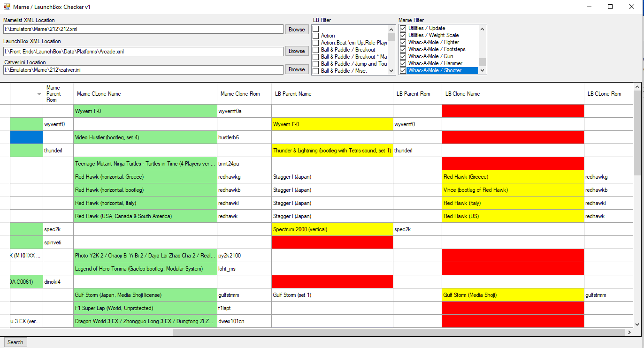This screenshot has height=348, width=644.
Task: Click the LB Filter list scroll-down arrow
Action: tap(391, 71)
